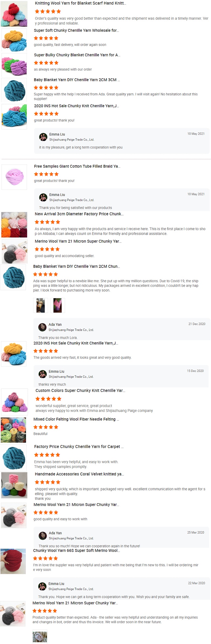Open the pink yarn review photo thumbnail

[58, 305]
